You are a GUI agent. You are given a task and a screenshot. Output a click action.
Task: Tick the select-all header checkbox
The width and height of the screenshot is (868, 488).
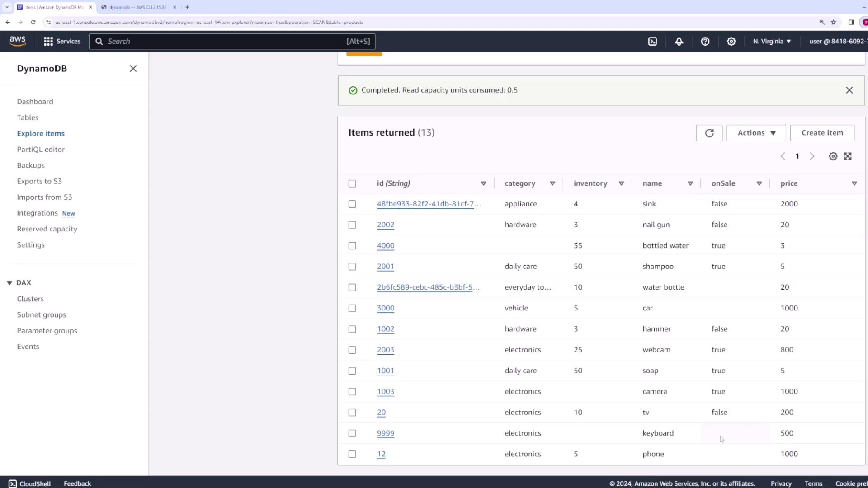tap(352, 183)
